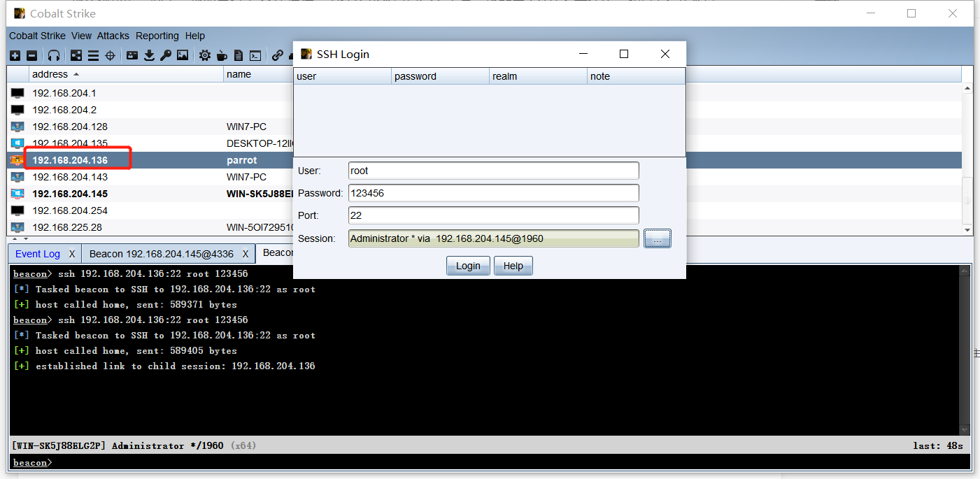Image resolution: width=980 pixels, height=479 pixels.
Task: Click the [WIN-SK5J88ELG2P] Administrator status bar text
Action: coord(118,445)
